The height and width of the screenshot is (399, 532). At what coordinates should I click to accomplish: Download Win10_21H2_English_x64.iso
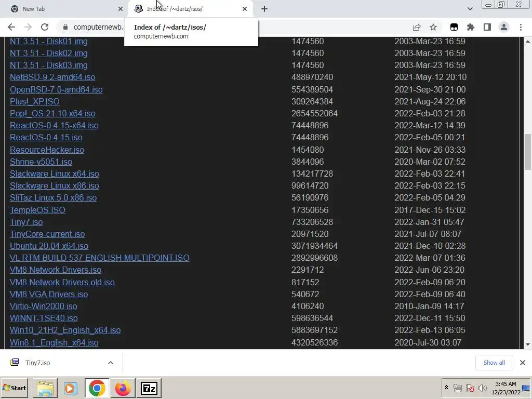pos(65,330)
